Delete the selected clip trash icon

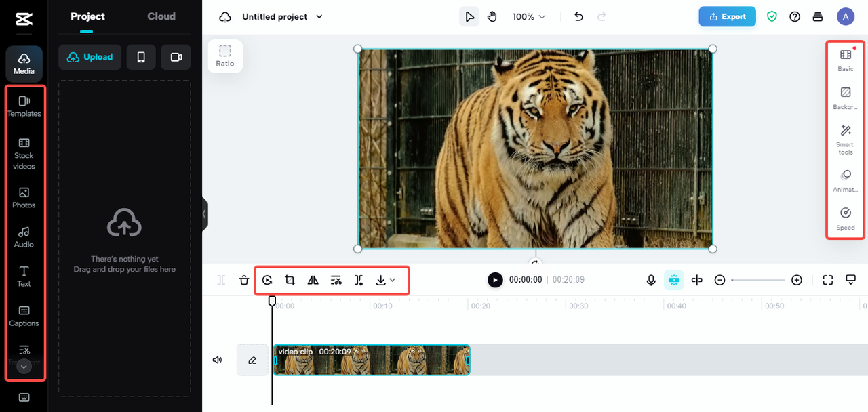[x=244, y=280]
